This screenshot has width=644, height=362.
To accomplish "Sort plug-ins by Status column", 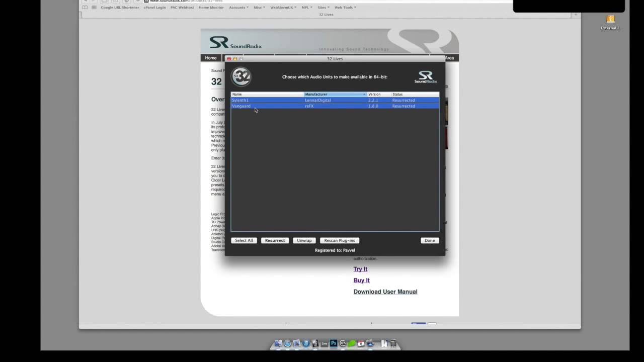I will pos(415,95).
